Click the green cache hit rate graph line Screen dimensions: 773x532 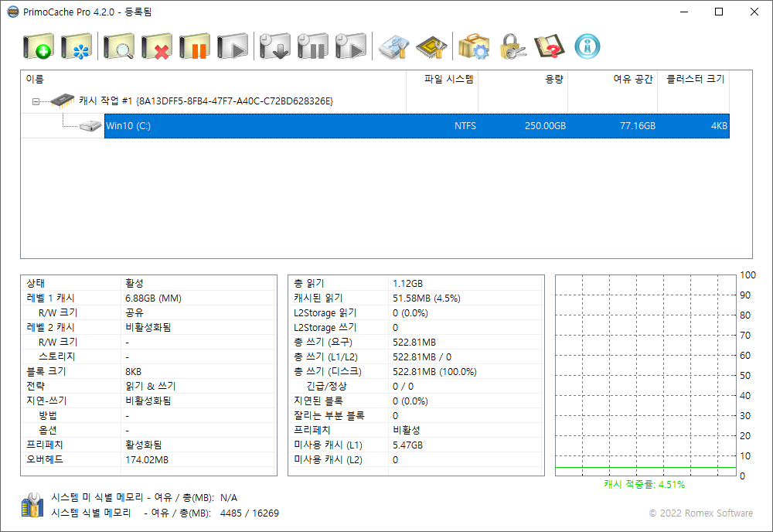645,467
